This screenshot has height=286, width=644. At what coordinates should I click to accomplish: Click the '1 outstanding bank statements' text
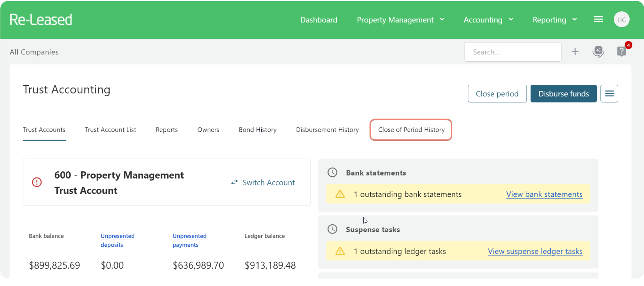[408, 194]
